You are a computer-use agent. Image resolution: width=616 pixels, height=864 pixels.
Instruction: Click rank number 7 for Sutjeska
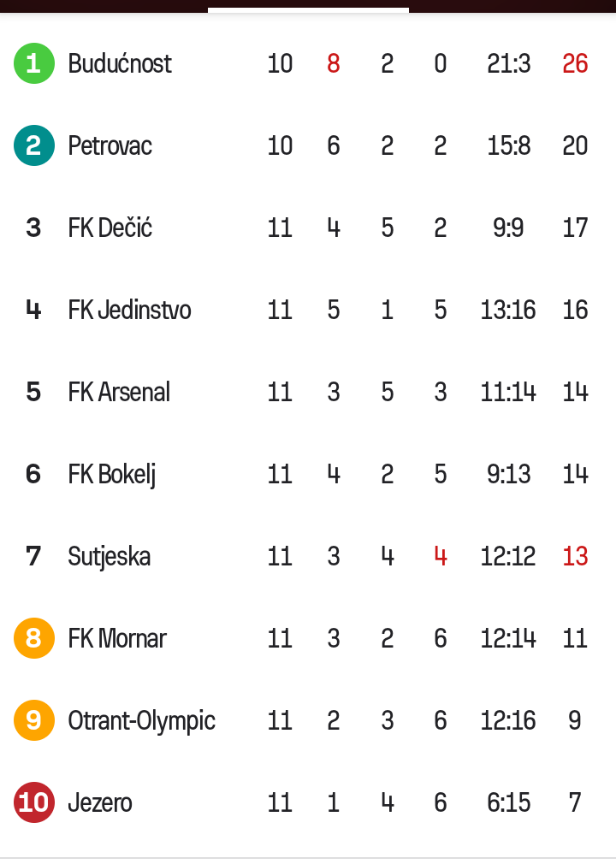(33, 556)
